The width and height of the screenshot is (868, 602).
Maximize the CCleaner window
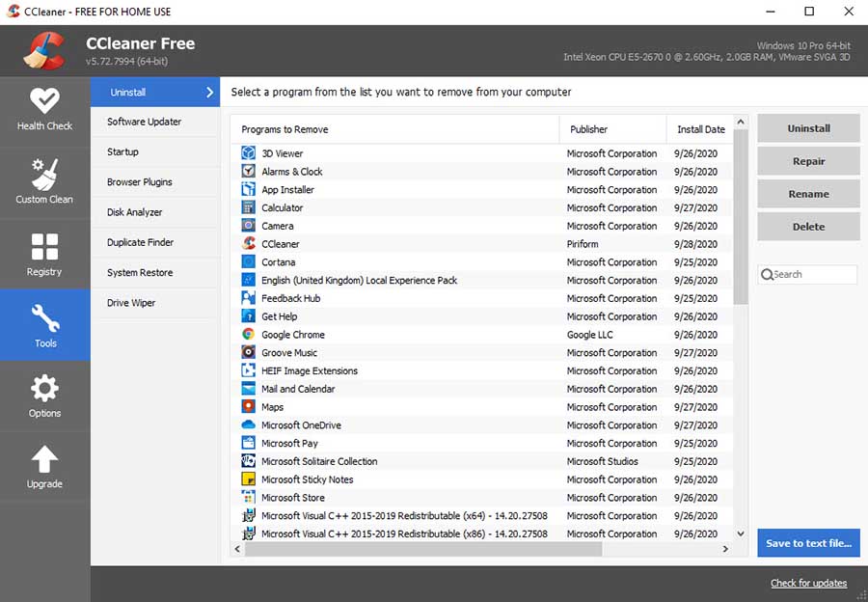coord(809,12)
